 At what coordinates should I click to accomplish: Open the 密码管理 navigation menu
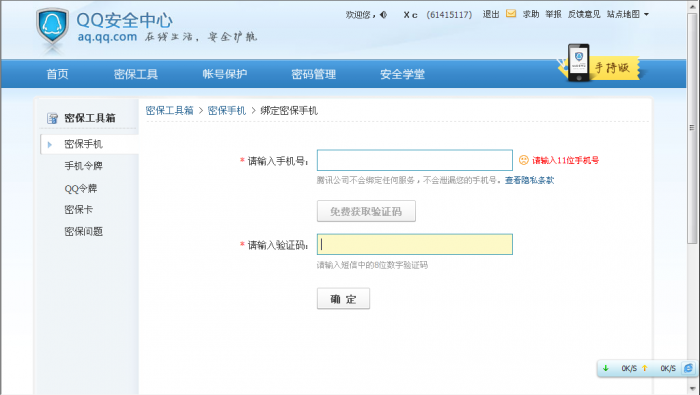(313, 74)
